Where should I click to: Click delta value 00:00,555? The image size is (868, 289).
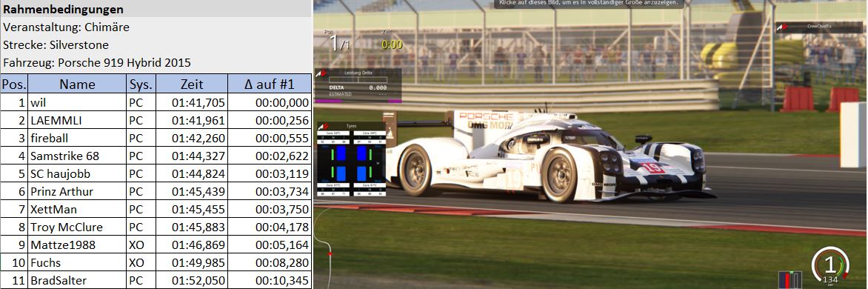282,138
